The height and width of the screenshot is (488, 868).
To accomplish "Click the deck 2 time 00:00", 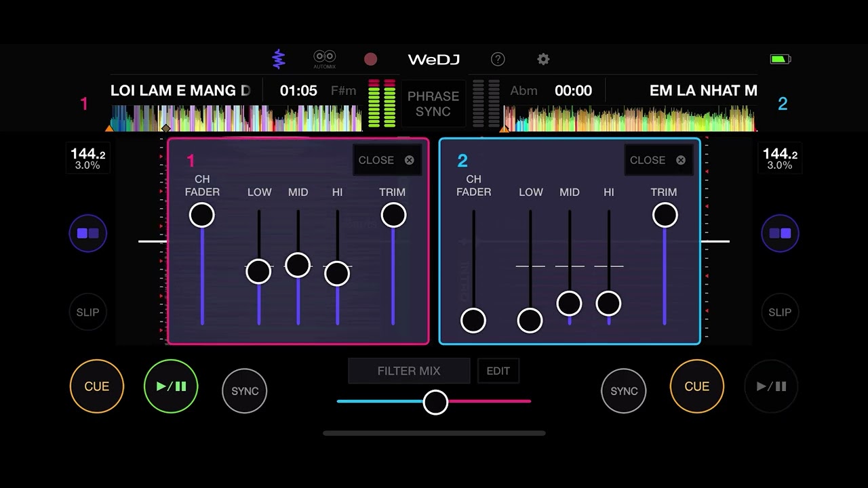I will point(573,91).
